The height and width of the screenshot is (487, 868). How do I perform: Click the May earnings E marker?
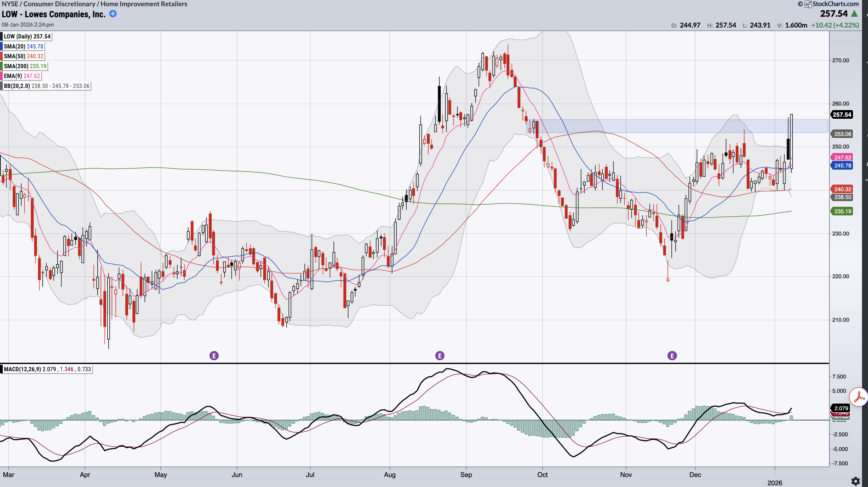coord(214,355)
